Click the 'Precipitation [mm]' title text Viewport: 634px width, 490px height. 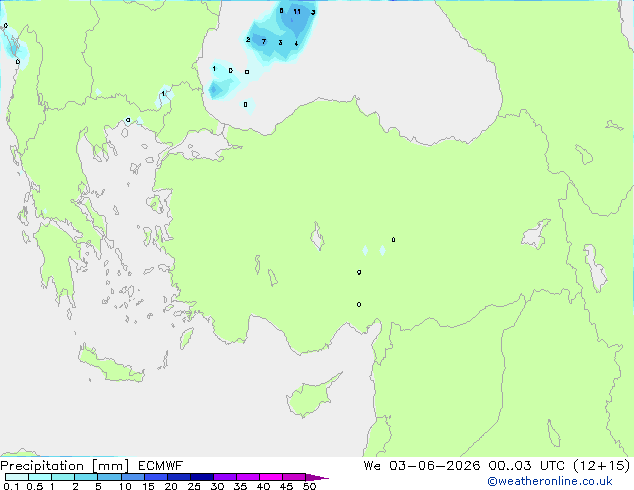tap(65, 466)
